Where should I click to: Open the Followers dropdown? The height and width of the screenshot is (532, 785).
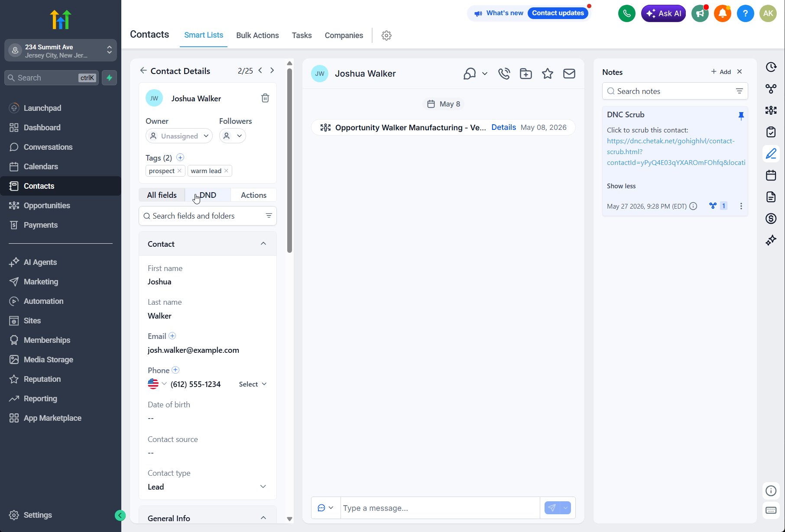(x=233, y=136)
